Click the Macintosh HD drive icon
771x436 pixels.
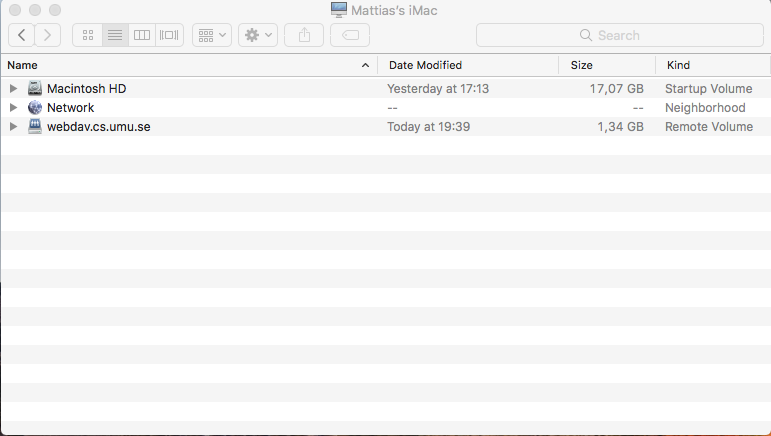coord(35,88)
